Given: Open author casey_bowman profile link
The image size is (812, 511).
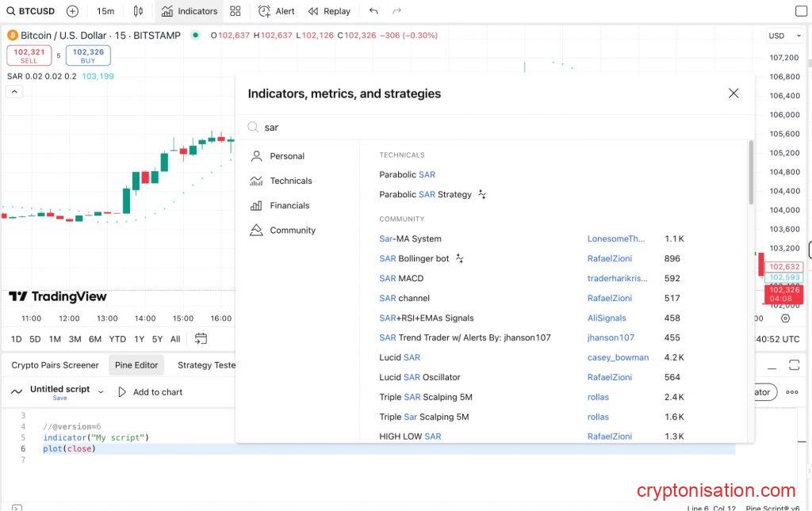Looking at the screenshot, I should [x=618, y=357].
